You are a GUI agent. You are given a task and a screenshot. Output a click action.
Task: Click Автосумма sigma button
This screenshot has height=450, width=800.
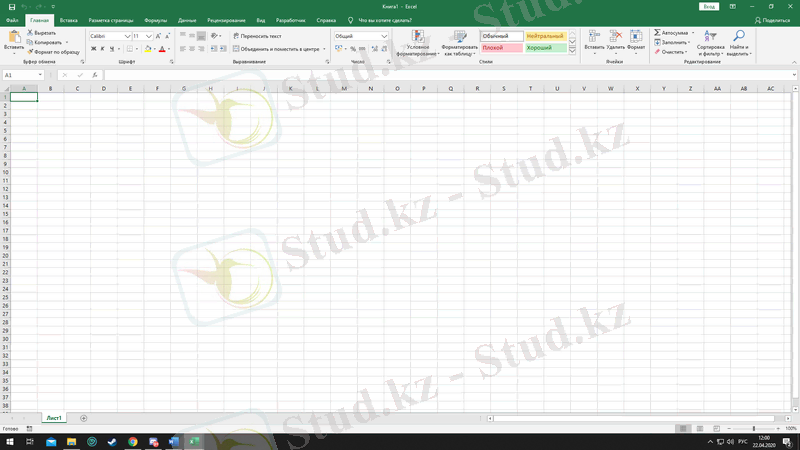(x=671, y=33)
